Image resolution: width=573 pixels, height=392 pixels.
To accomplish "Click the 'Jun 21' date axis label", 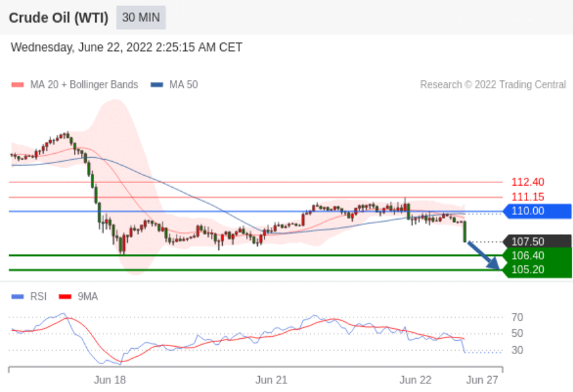I will pyautogui.click(x=271, y=380).
